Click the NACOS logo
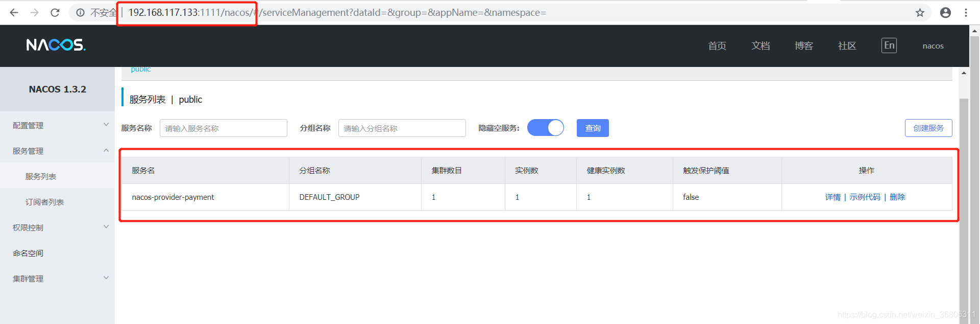This screenshot has height=324, width=980. click(56, 45)
